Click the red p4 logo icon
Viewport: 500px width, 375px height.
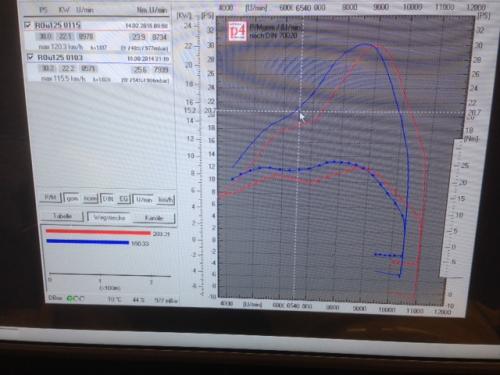tap(238, 31)
